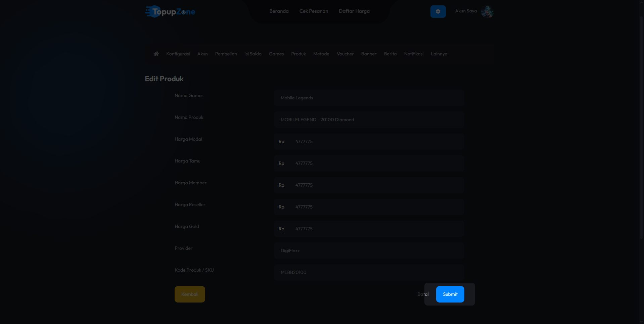Click the blue Submit button
Viewport: 644px width, 324px height.
[x=450, y=294]
